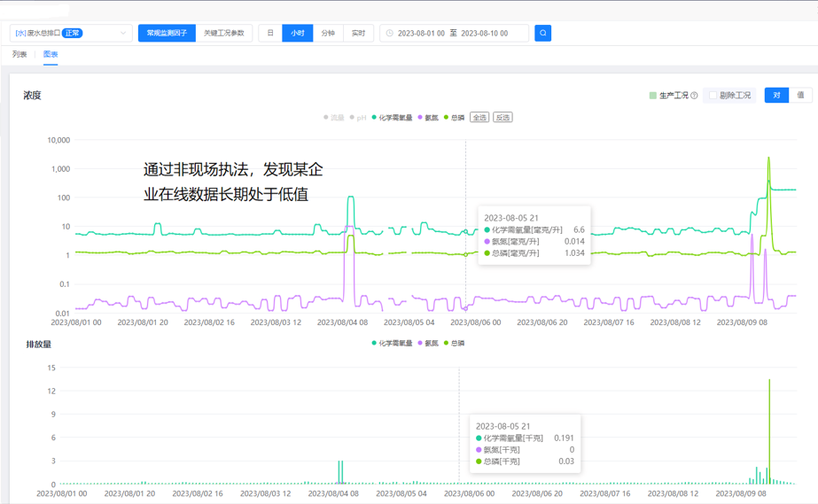Viewport: 818px width, 504px height.
Task: Toggle 化学需氧量 series in concentration legend
Action: [x=392, y=117]
